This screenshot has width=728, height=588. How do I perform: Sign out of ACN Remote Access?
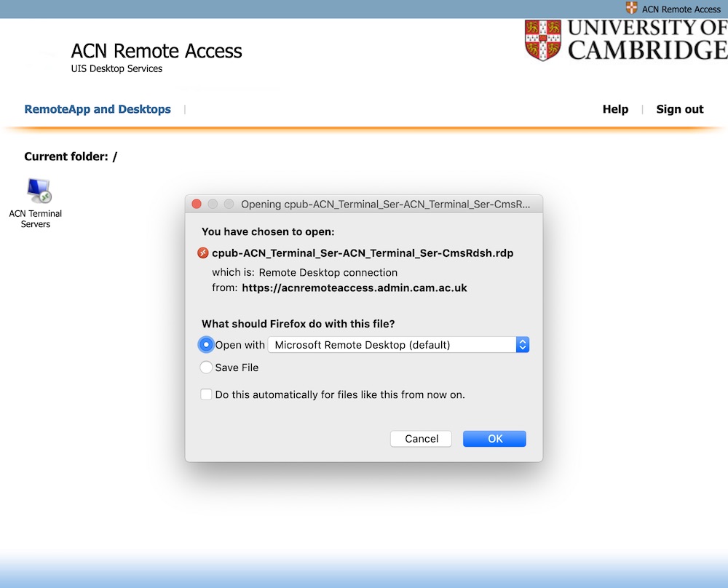coord(680,109)
